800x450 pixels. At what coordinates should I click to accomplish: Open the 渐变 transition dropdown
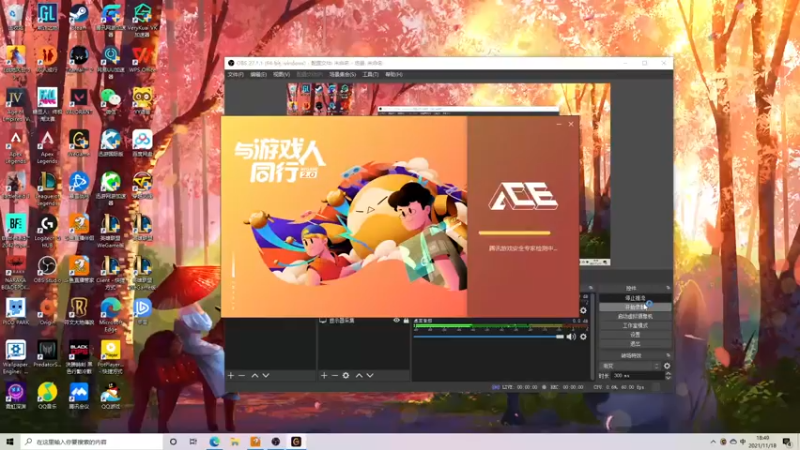(631, 366)
